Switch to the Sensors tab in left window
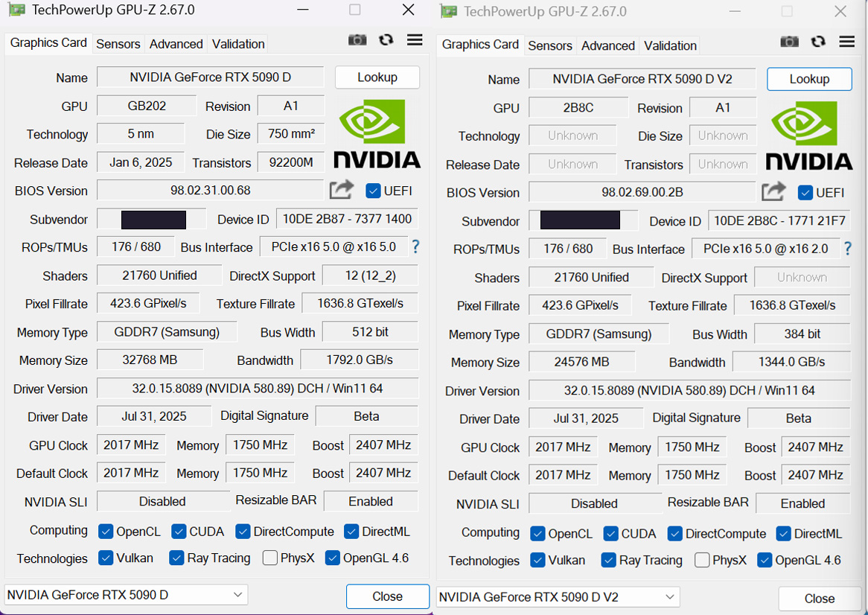This screenshot has height=615, width=868. tap(118, 44)
